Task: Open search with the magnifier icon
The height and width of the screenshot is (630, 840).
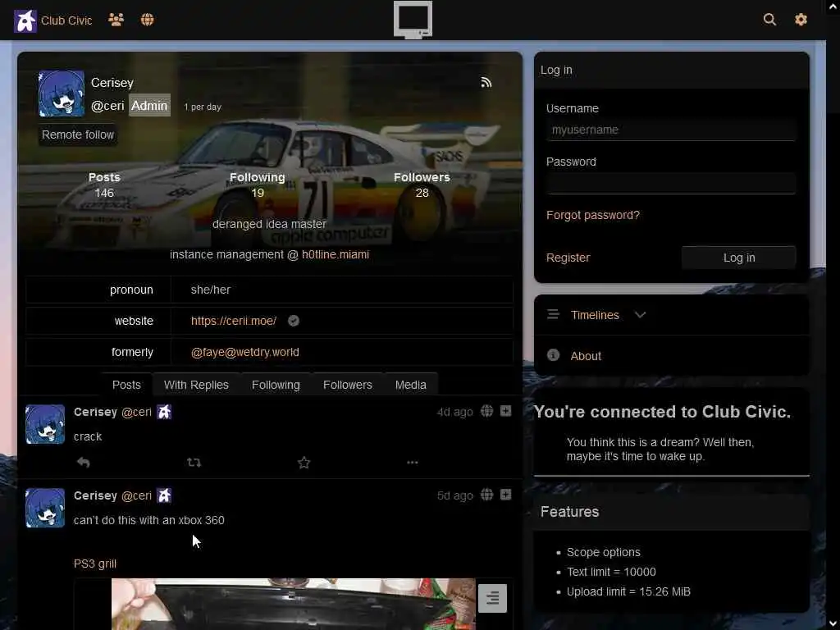Action: coord(769,20)
